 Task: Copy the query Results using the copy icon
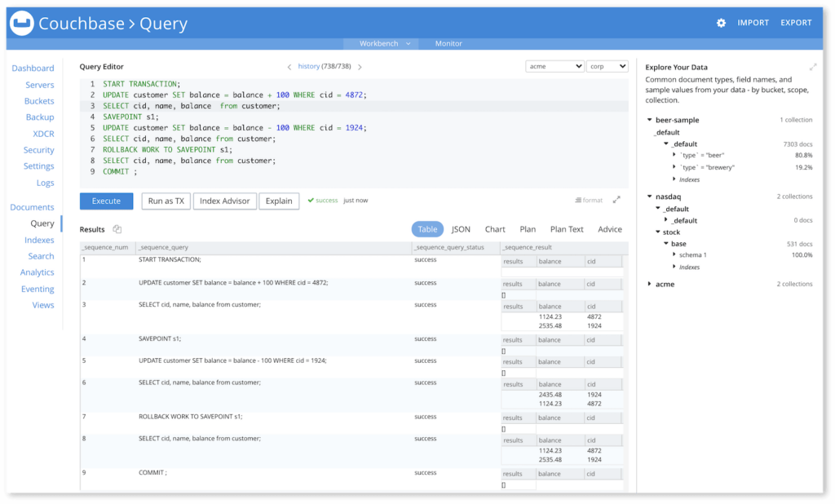[117, 229]
